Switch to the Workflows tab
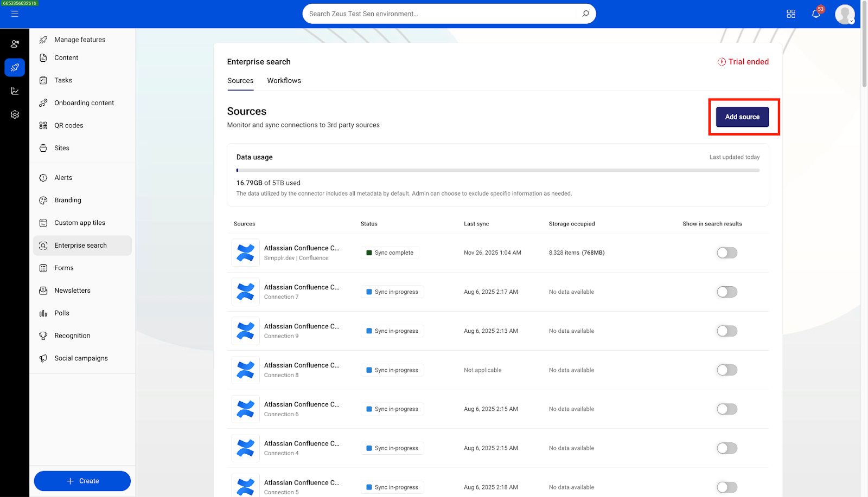This screenshot has width=868, height=497. point(284,81)
